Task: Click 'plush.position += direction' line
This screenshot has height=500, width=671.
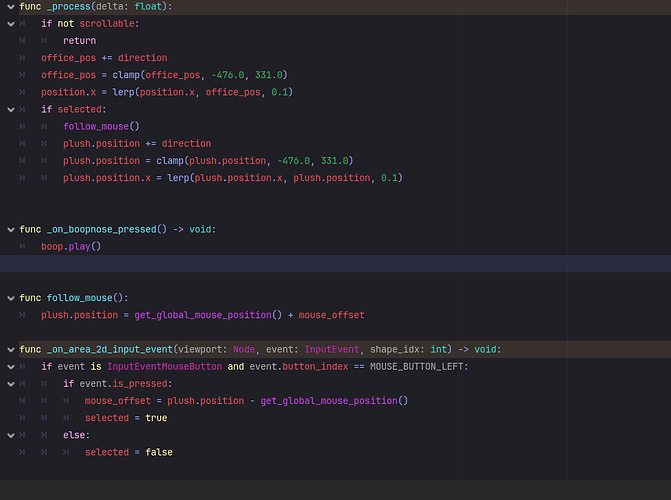Action: click(x=137, y=143)
